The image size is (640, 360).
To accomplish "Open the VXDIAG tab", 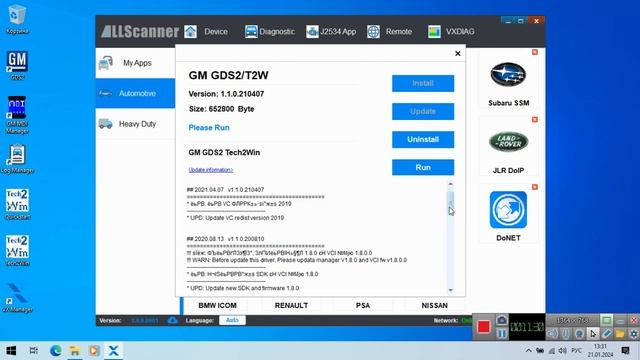I will (x=460, y=31).
